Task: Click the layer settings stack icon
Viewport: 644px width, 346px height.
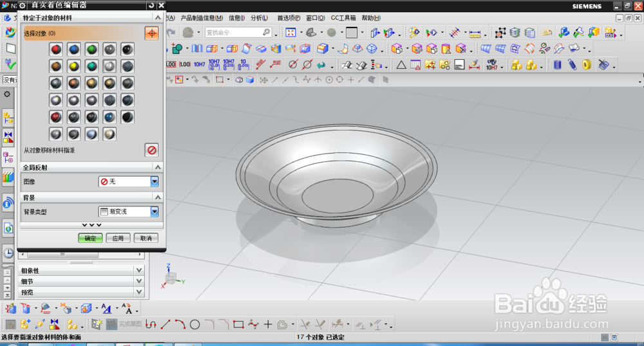Action: click(515, 32)
